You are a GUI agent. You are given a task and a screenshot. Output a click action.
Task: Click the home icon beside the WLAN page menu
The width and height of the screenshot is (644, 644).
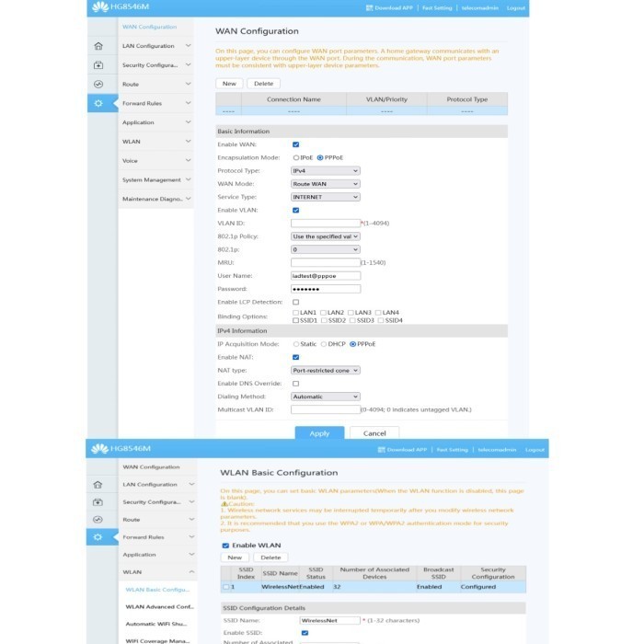point(98,485)
